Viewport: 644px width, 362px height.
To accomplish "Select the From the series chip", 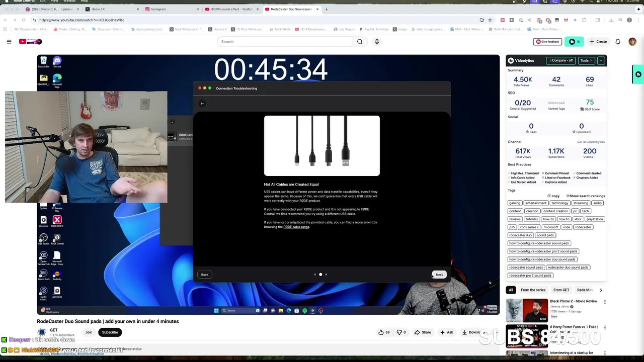I will coord(533,290).
